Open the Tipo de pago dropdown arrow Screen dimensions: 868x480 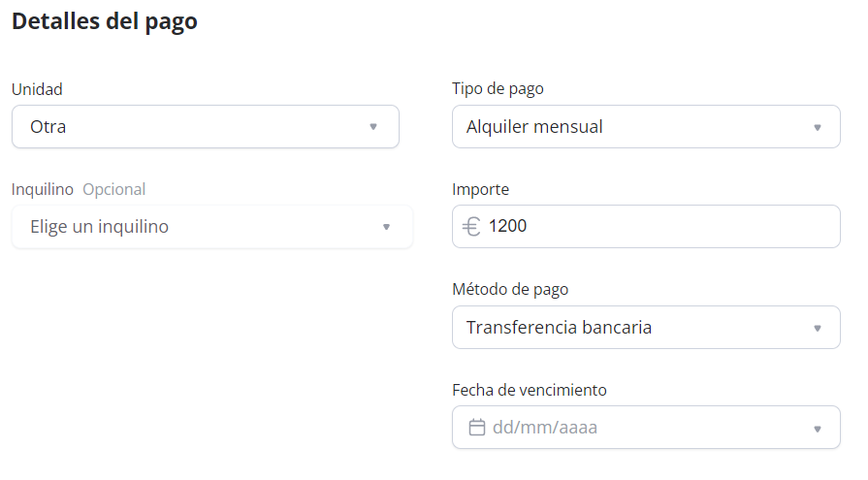coord(817,127)
